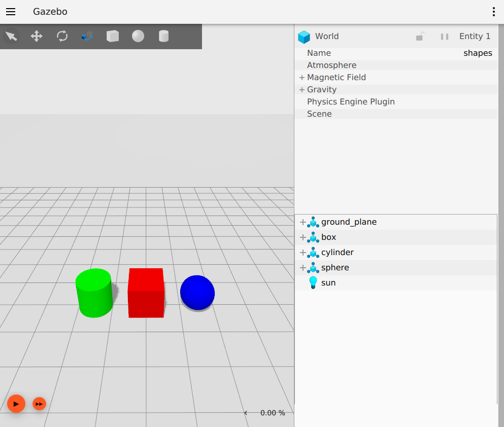Click the World title text
This screenshot has height=427, width=504.
(326, 37)
